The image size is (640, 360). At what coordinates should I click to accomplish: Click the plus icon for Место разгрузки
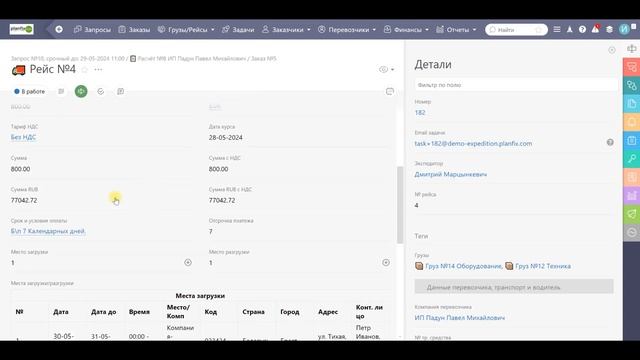[x=386, y=262]
